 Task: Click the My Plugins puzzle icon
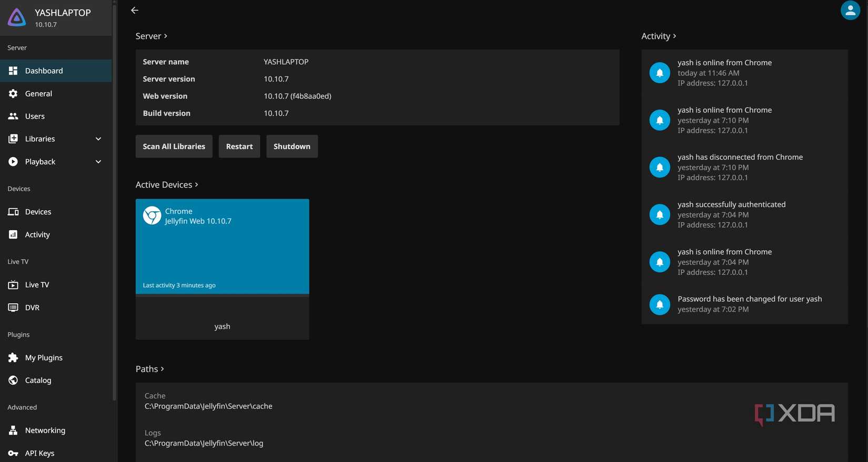(13, 358)
